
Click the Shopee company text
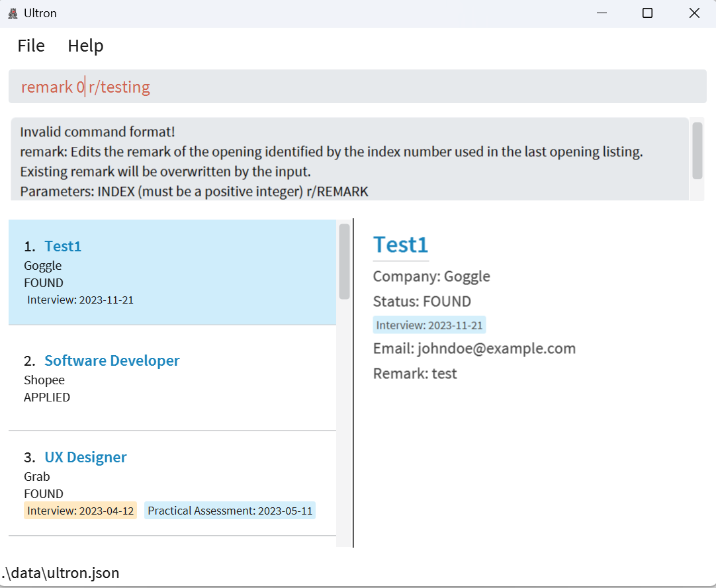[44, 380]
